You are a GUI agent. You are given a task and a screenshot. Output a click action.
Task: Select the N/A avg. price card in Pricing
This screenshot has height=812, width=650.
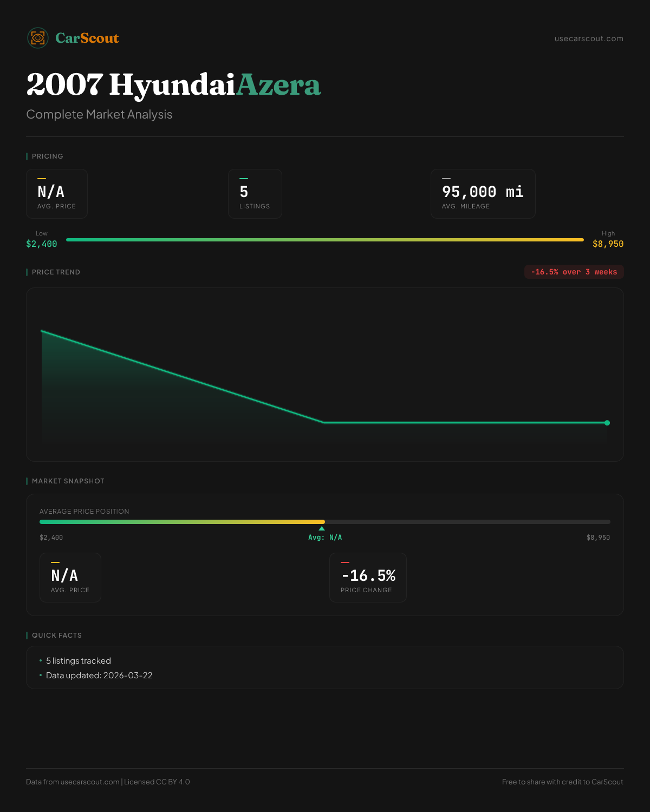pos(57,194)
